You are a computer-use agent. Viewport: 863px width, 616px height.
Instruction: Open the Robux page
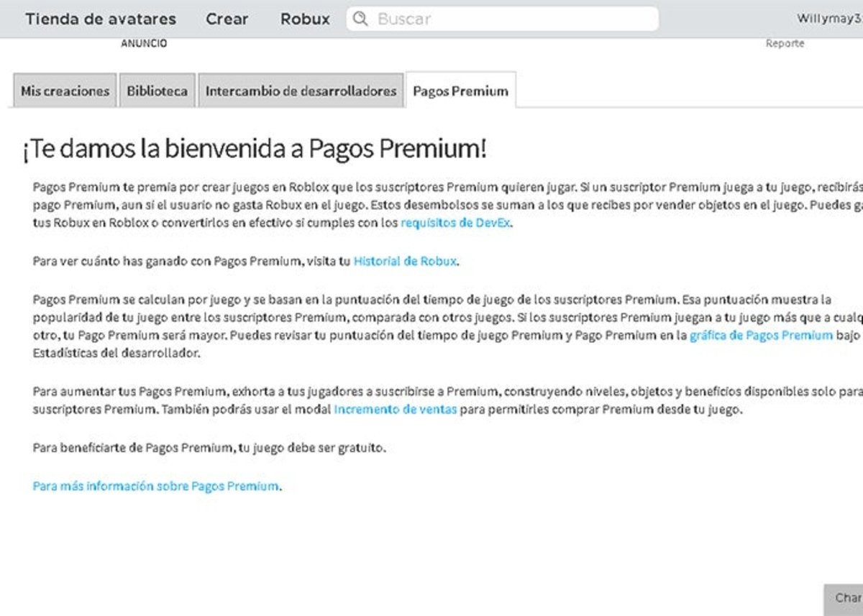304,19
